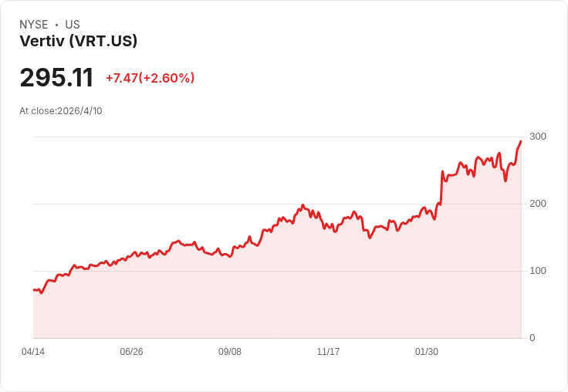Viewport: 568px width, 392px height.
Task: Click the 100 y-axis price label
Action: [537, 271]
